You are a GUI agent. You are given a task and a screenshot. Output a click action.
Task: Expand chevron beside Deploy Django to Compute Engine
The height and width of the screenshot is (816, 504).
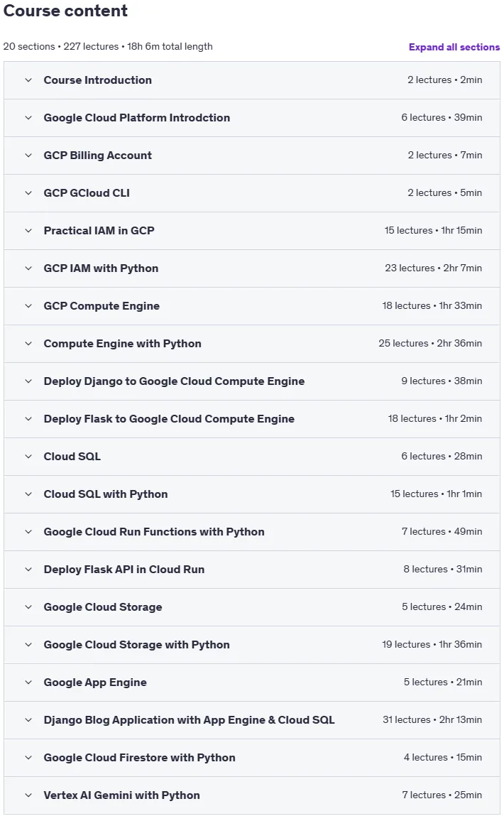coord(28,381)
